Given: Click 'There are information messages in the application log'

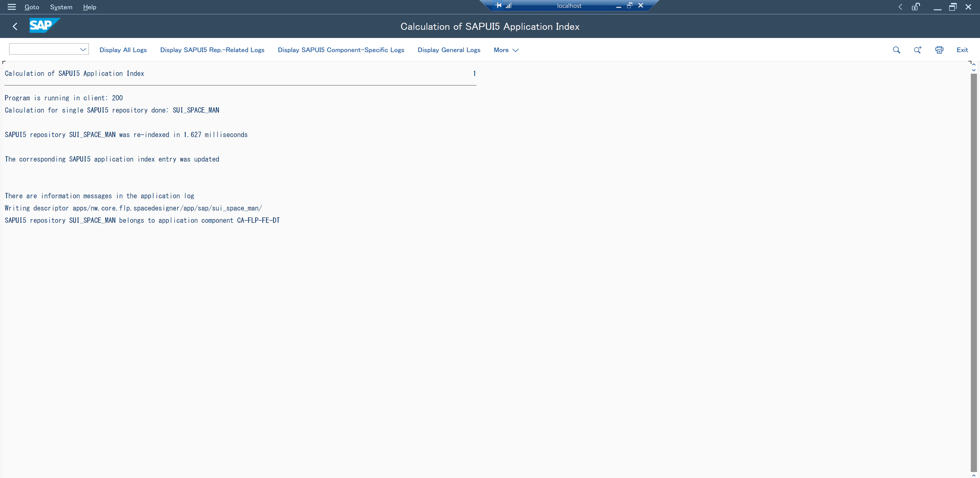Looking at the screenshot, I should 99,196.
